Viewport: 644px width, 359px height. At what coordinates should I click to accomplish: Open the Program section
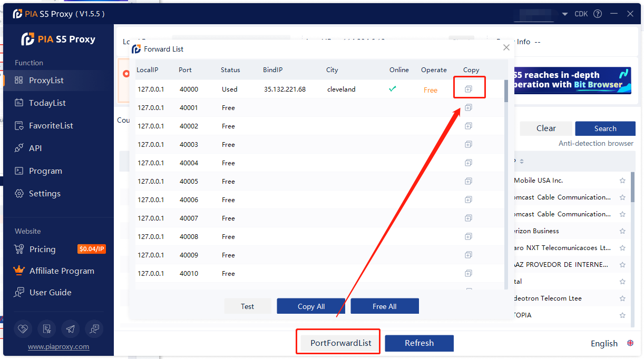47,171
